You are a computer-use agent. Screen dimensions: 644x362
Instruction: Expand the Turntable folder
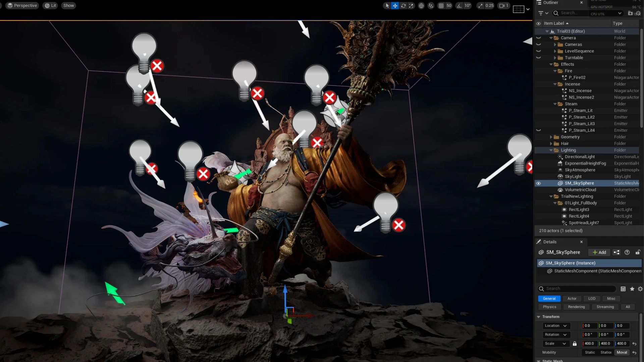(x=555, y=58)
